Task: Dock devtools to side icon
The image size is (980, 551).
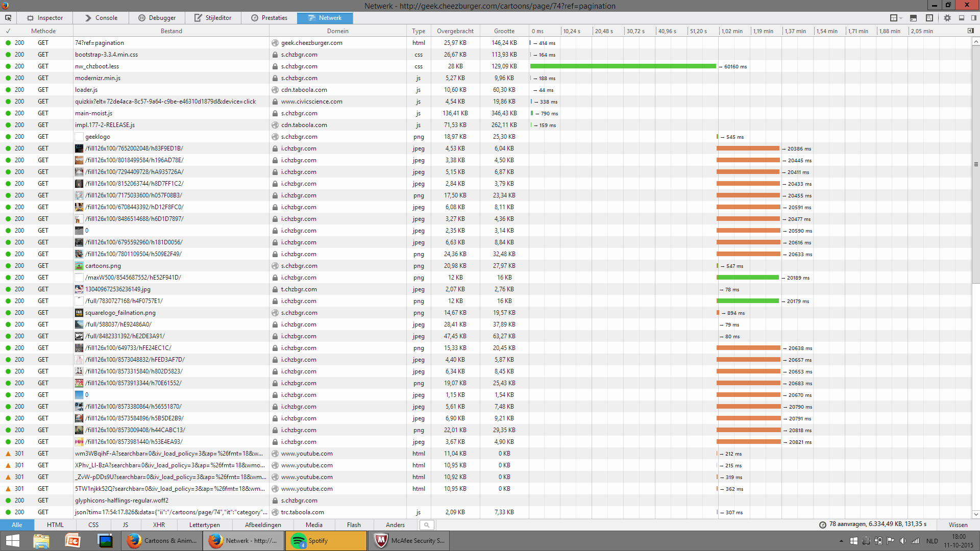Action: click(973, 18)
